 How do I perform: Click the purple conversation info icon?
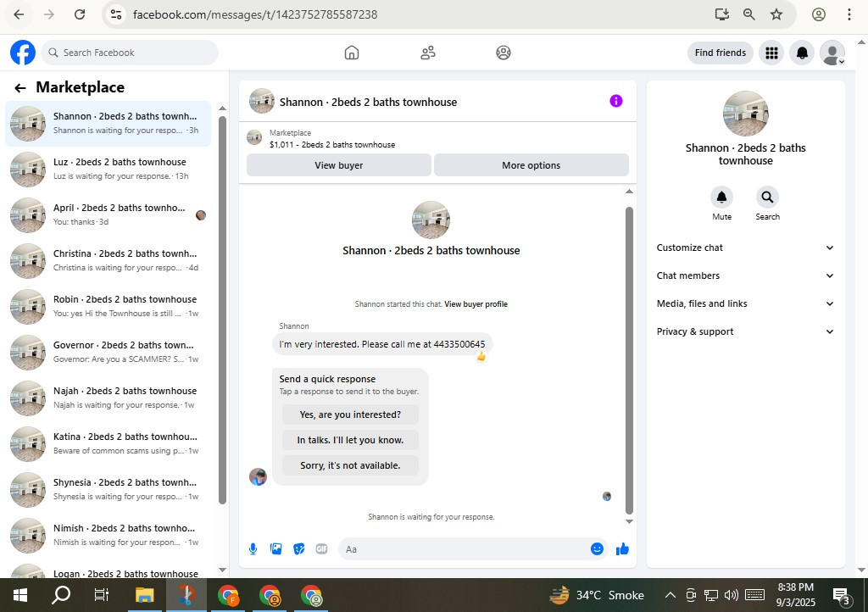pyautogui.click(x=616, y=101)
